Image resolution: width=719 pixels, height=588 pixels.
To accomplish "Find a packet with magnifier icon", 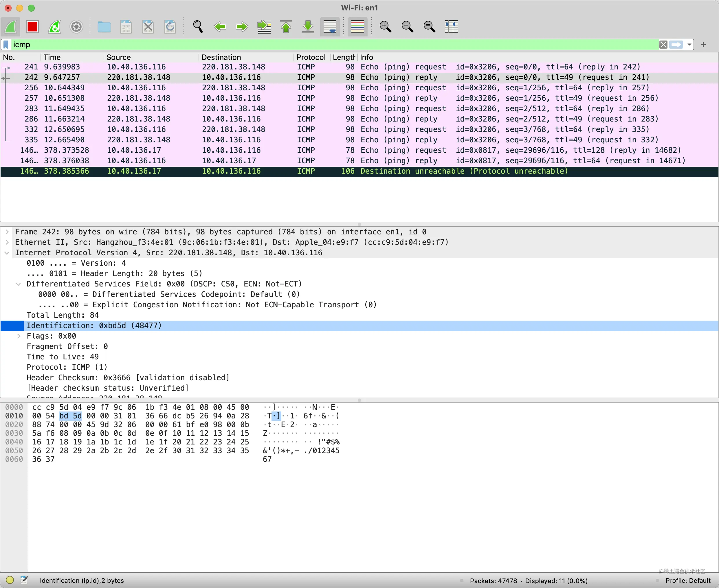I will click(x=198, y=26).
